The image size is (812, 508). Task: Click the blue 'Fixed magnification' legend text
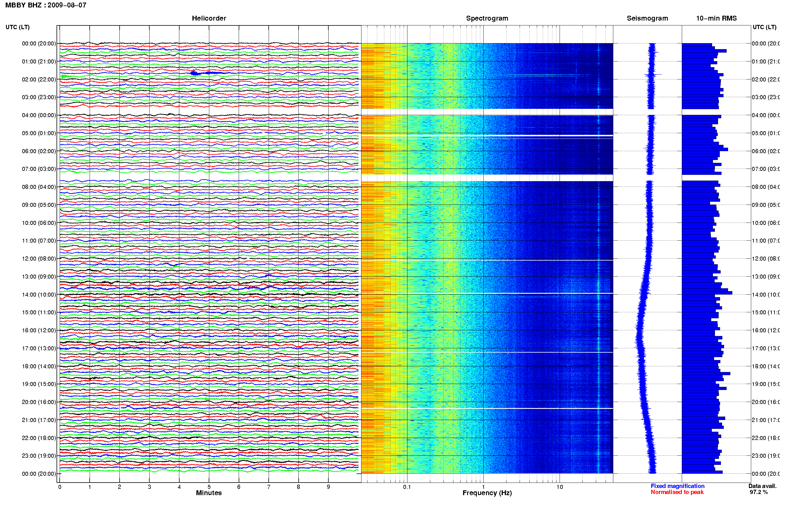coord(678,486)
